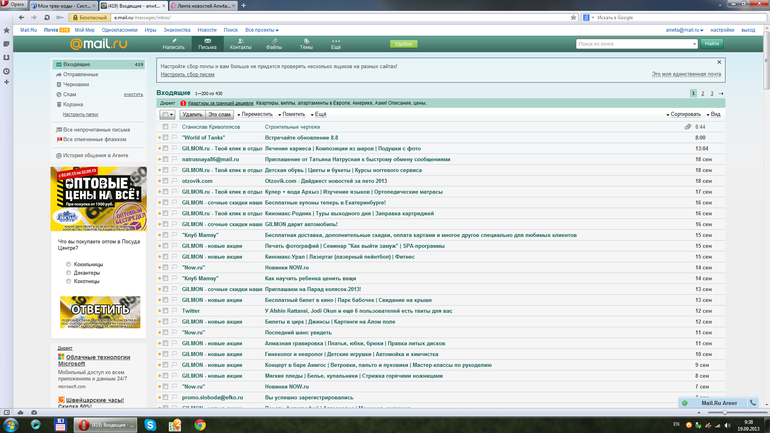Click the Поиск по почте search field
The height and width of the screenshot is (433, 770).
point(634,44)
